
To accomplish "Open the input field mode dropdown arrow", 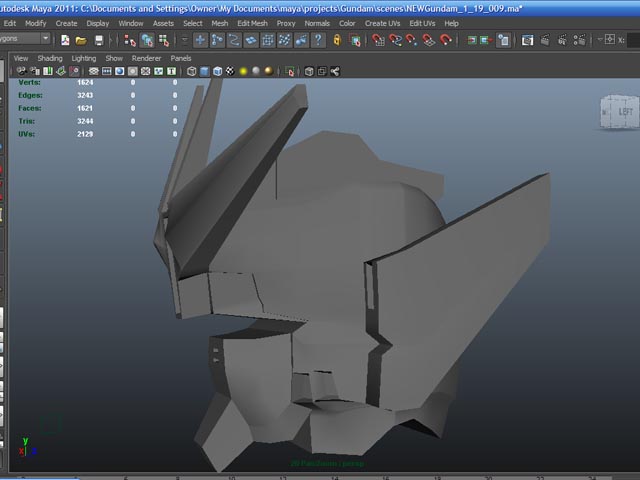I will 600,40.
